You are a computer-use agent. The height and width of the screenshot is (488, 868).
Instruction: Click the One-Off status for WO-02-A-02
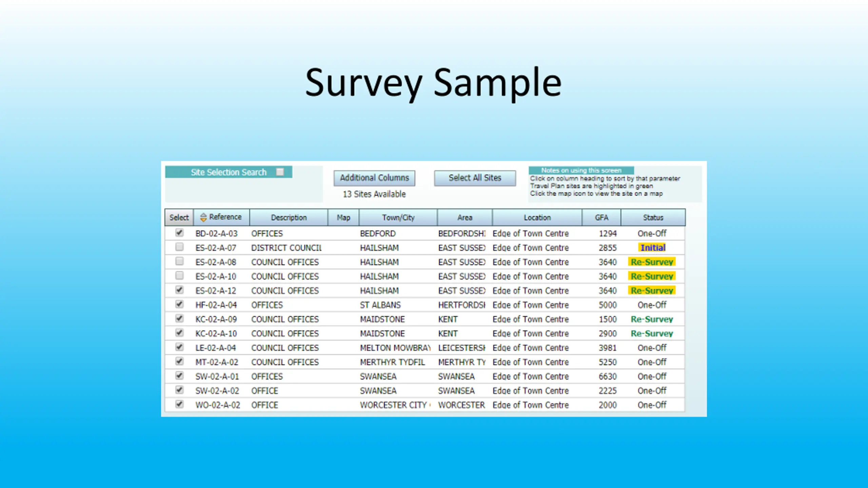click(x=652, y=405)
